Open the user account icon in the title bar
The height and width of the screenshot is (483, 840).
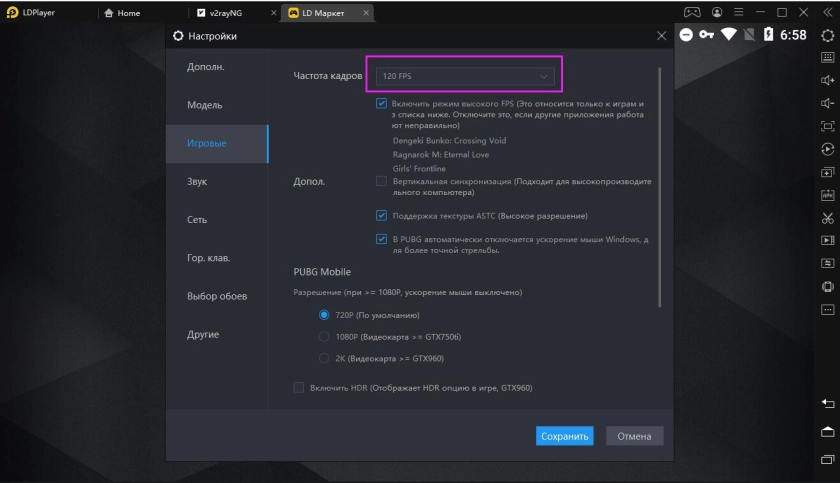click(x=717, y=12)
